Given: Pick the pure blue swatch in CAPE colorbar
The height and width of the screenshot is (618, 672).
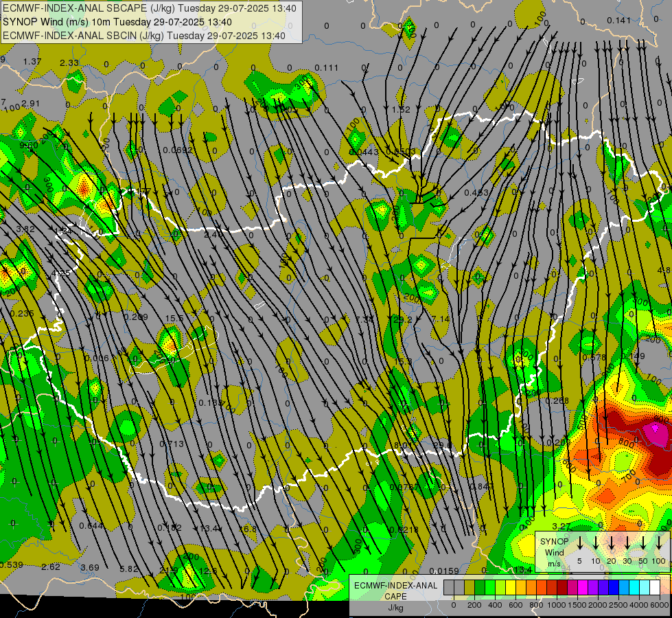Looking at the screenshot, I should click(x=613, y=588).
